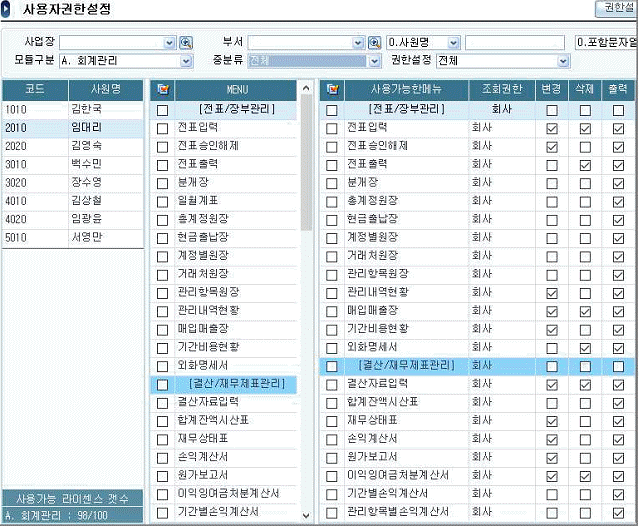
Task: Click the search icon next to 부서 field
Action: 374,43
